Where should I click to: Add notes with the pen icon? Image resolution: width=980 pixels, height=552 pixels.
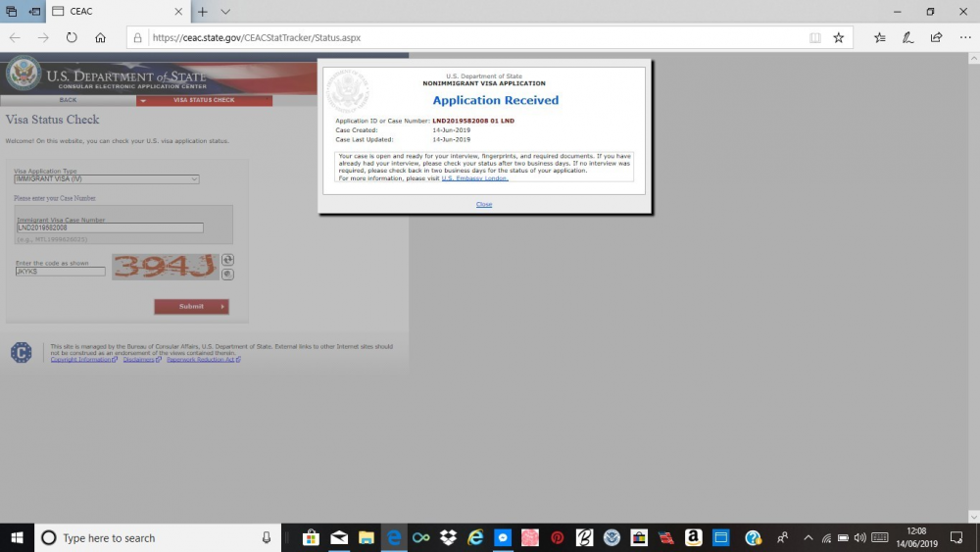click(x=907, y=37)
